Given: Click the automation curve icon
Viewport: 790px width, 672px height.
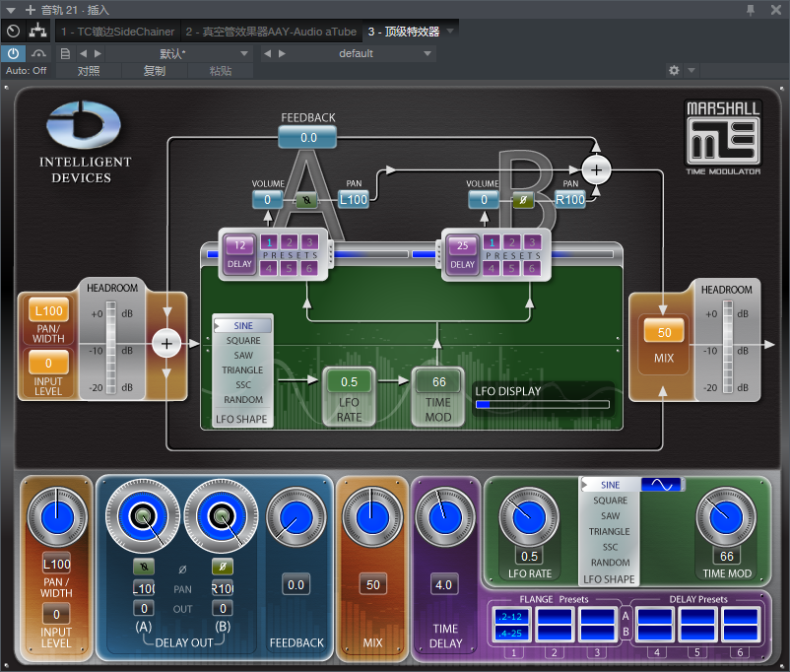Looking at the screenshot, I should pos(38,53).
